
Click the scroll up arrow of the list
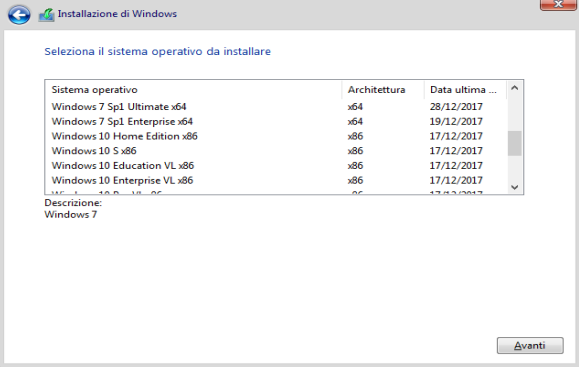[x=514, y=88]
